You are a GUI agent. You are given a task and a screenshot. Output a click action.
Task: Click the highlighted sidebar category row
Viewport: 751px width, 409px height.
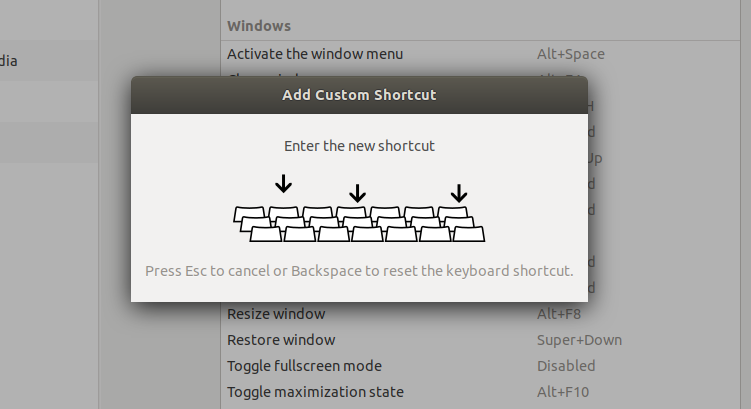point(49,142)
